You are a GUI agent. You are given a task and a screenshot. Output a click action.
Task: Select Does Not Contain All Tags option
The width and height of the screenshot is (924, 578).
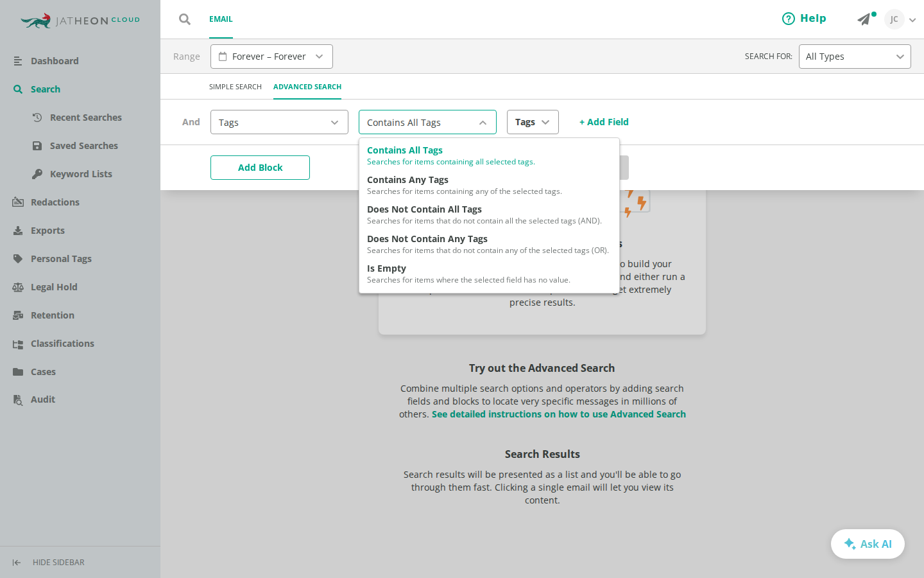(489, 215)
